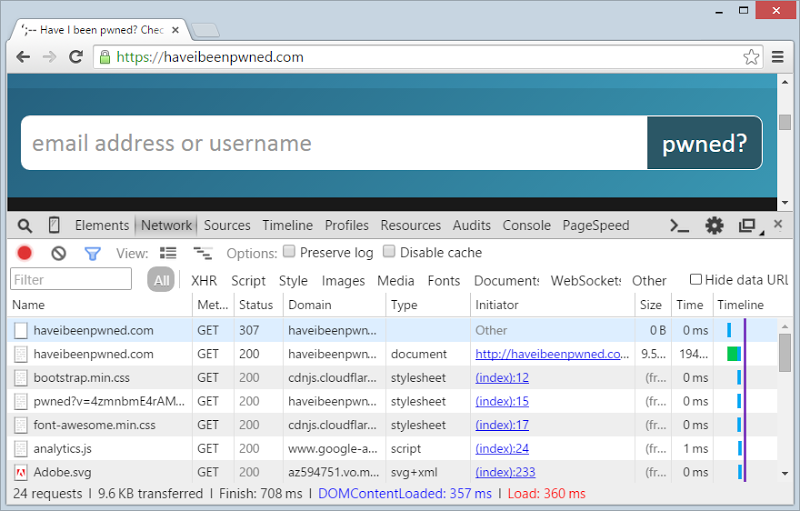Open Chrome hamburger menu
This screenshot has height=511, width=800.
778,57
